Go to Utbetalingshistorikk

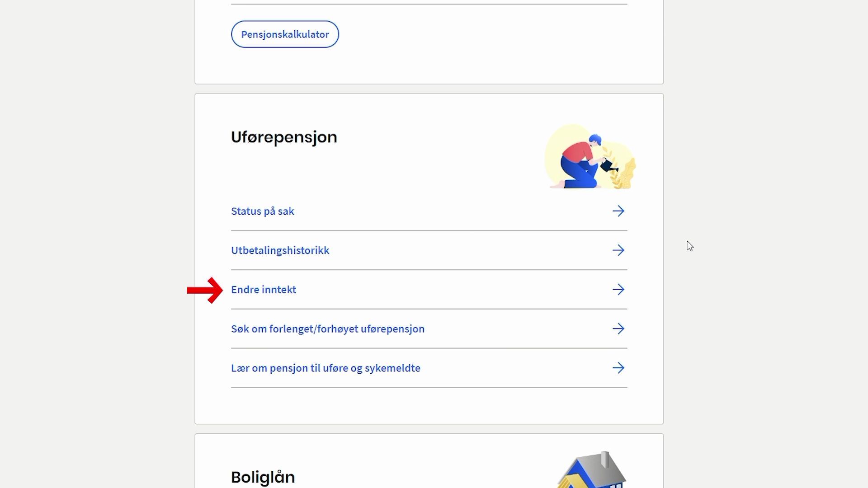[280, 250]
